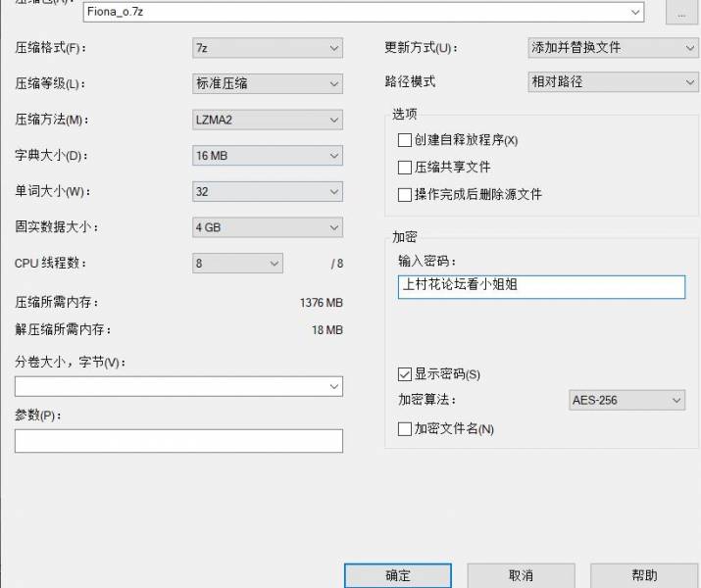Click the 取消 cancel button
The width and height of the screenshot is (701, 588).
(521, 575)
